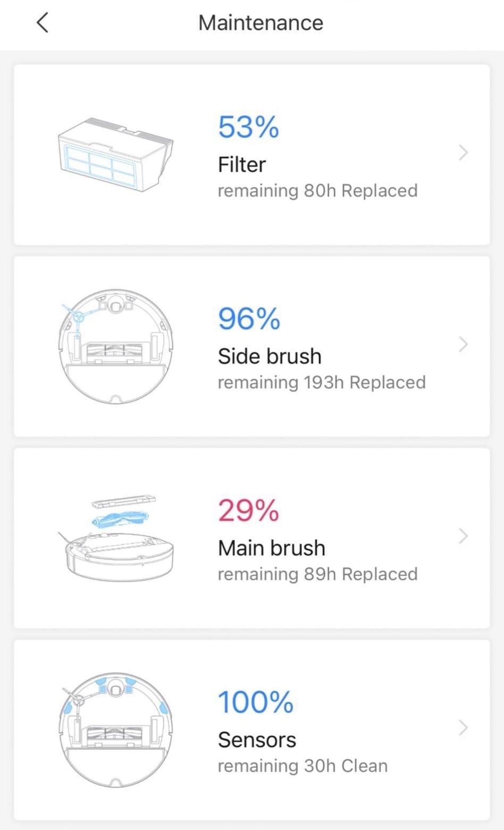Click chevron next to Main brush
Image resolution: width=504 pixels, height=830 pixels.
tap(463, 536)
